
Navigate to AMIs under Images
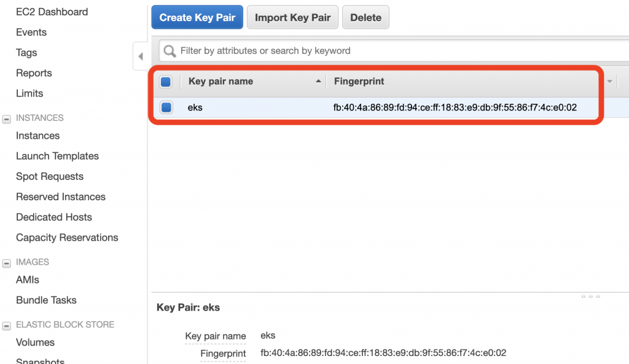pos(28,280)
